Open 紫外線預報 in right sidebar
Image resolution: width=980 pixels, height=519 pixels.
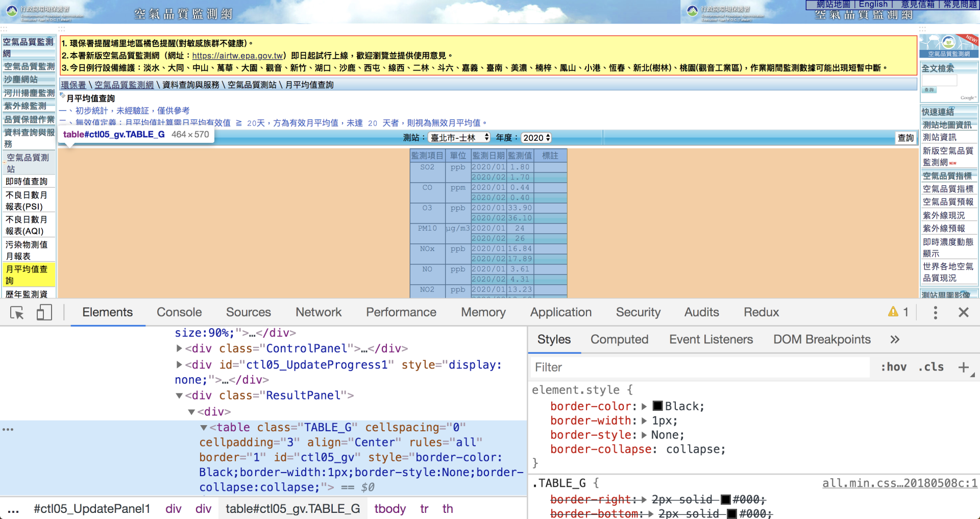click(x=944, y=228)
